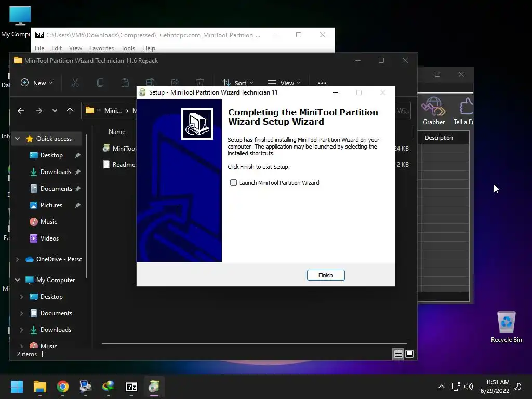Expand Downloads under My Computer
This screenshot has height=399, width=532.
click(x=21, y=330)
